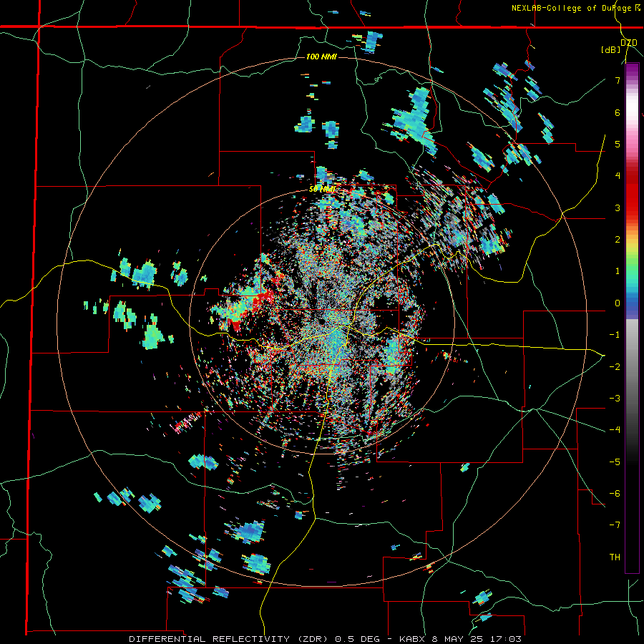Click the -3 dB scale label
The height and width of the screenshot is (644, 644).
pos(615,398)
